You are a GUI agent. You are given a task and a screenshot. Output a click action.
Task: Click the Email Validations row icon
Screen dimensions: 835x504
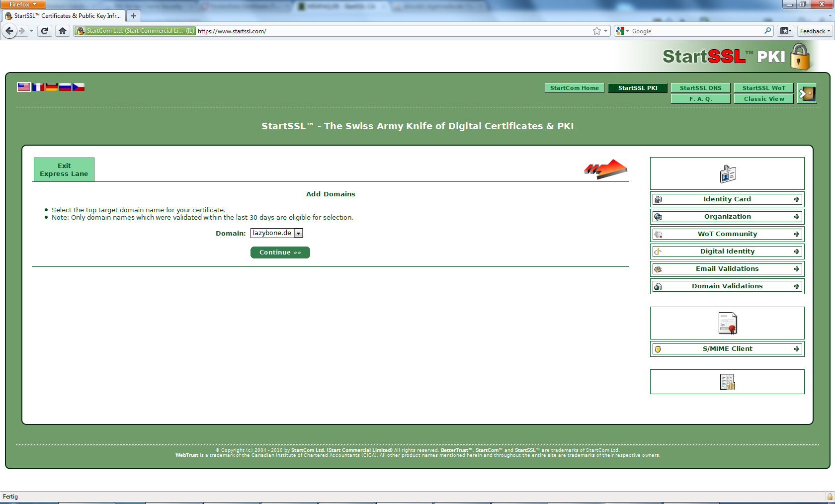(x=658, y=269)
